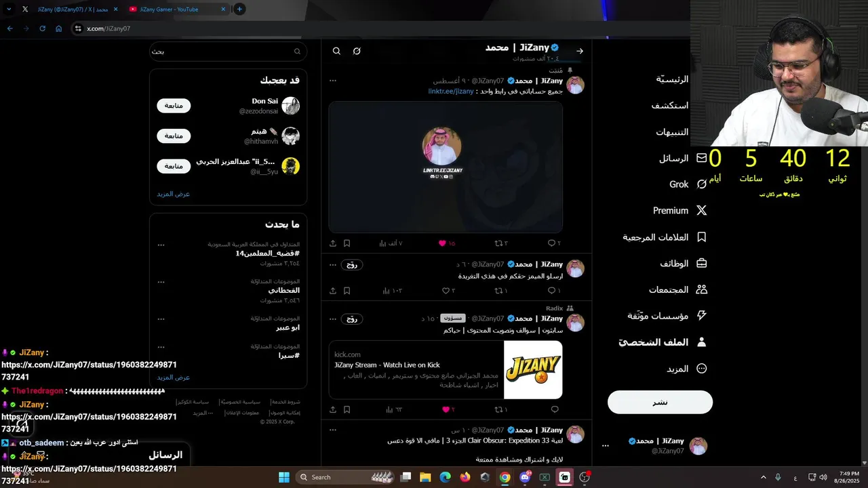Open more options on the pinned post
868x488 pixels.
click(333, 81)
